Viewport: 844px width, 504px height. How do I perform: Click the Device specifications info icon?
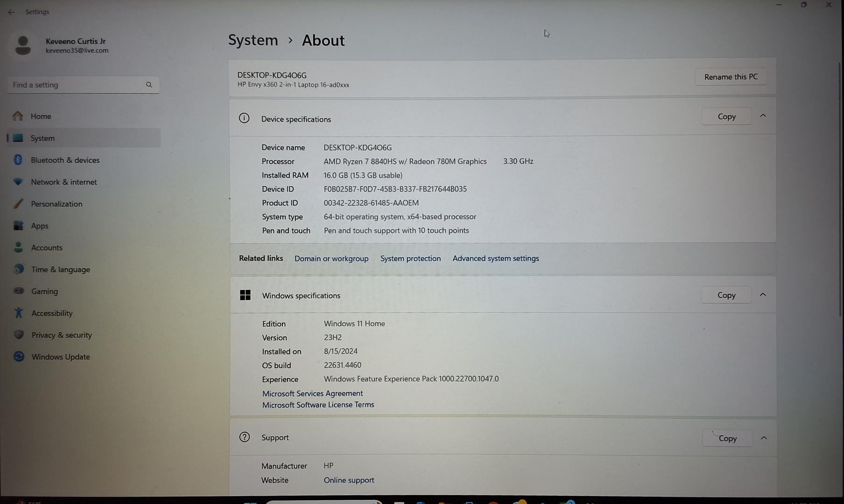244,119
